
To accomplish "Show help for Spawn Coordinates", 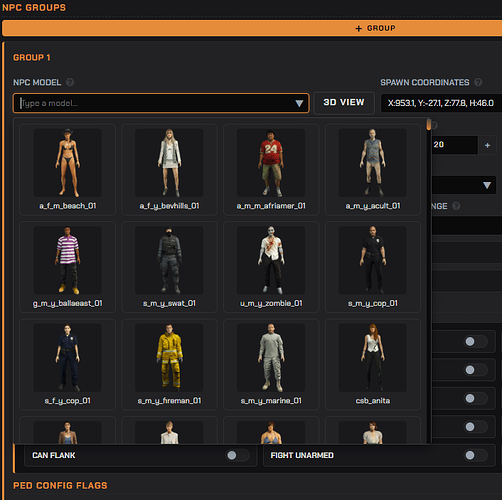I will click(478, 82).
